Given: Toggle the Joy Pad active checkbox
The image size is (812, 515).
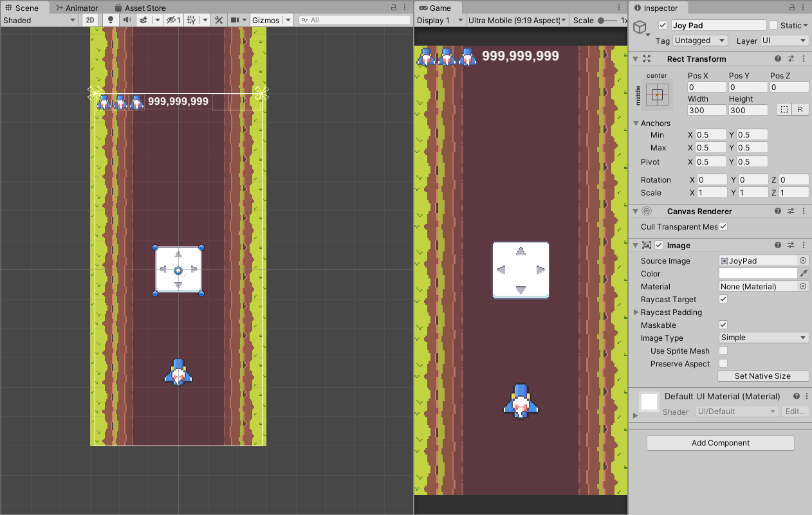Looking at the screenshot, I should [663, 25].
